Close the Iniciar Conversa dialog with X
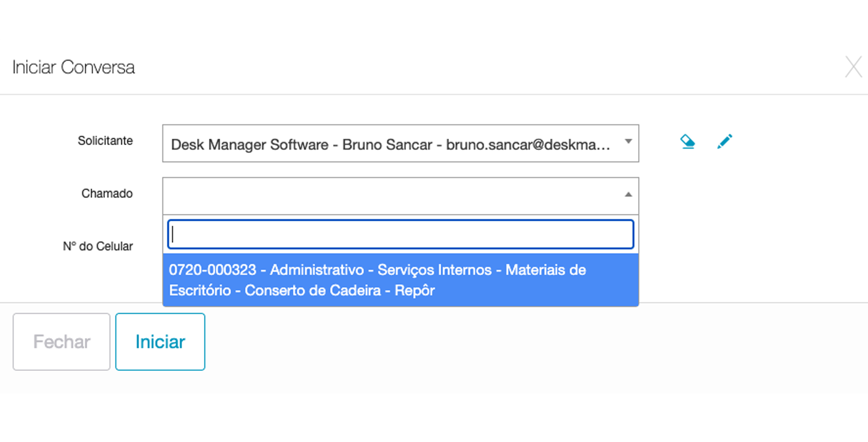868x442 pixels. click(x=853, y=68)
